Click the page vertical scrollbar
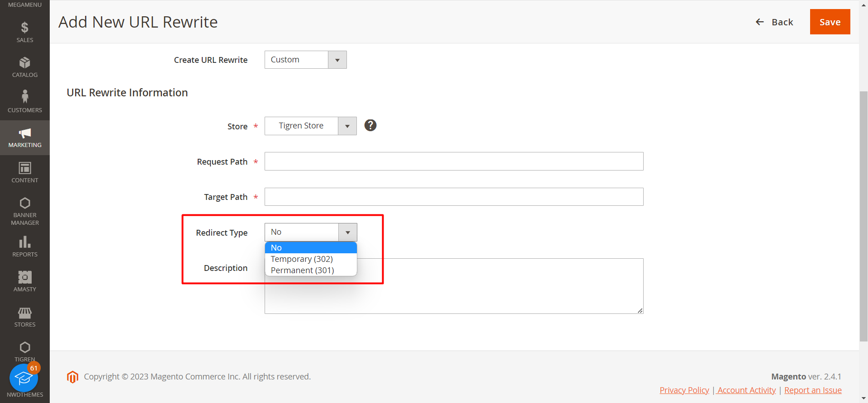 [863, 216]
